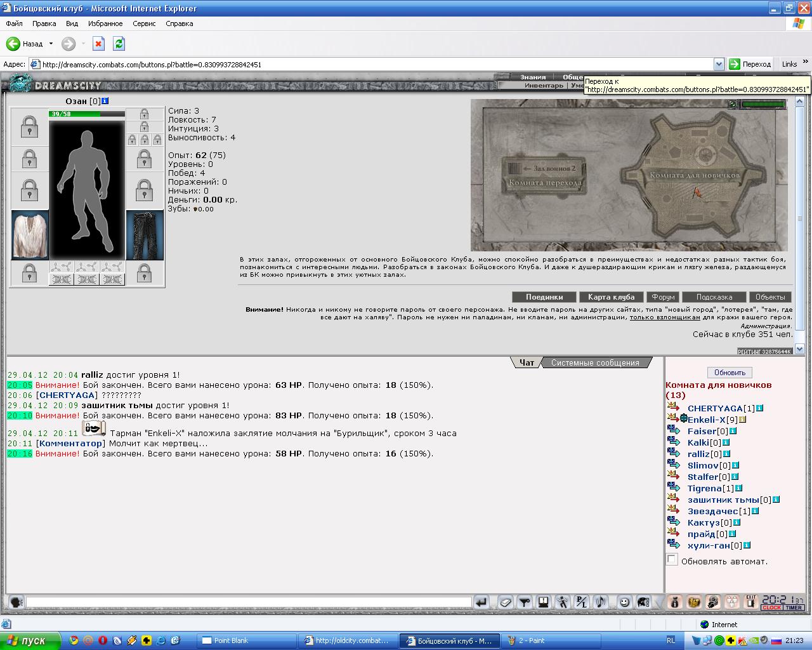Open the Избранное menu
Image resolution: width=812 pixels, height=650 pixels.
coord(105,23)
